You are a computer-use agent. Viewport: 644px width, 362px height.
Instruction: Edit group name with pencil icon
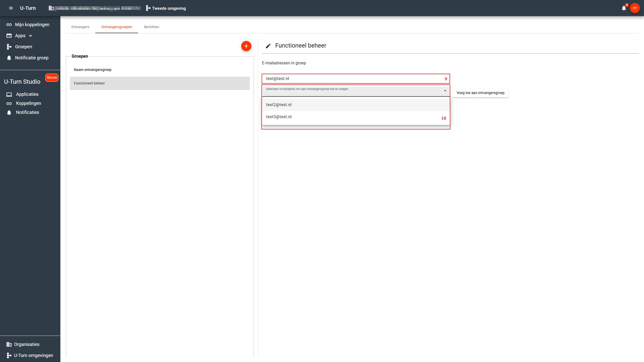268,46
